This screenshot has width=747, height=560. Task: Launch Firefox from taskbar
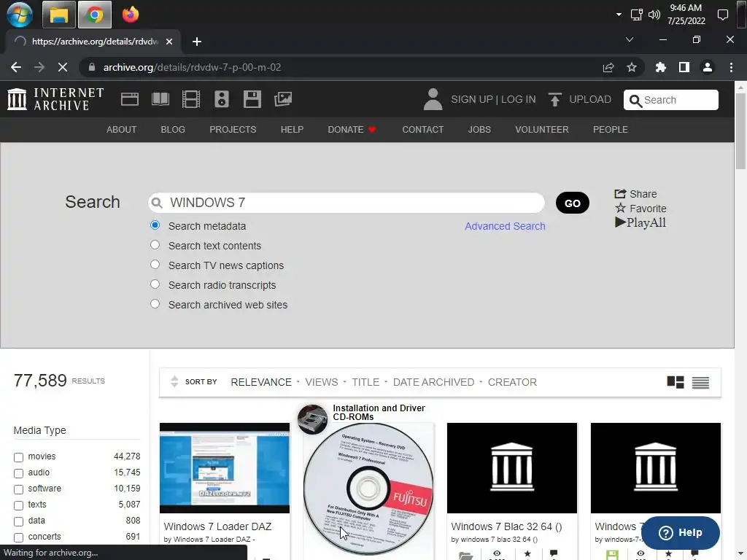pos(130,15)
